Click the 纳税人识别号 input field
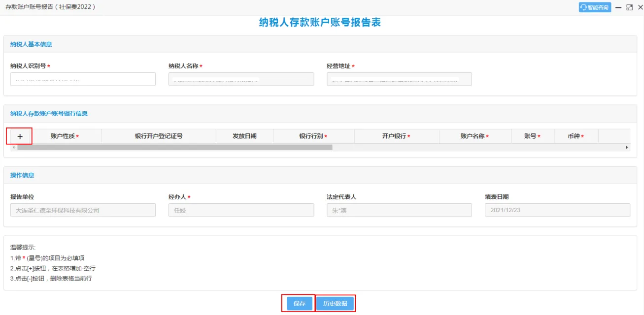Image resolution: width=644 pixels, height=315 pixels. 83,79
